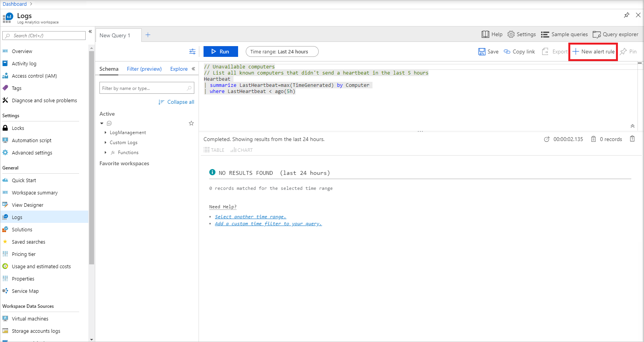The width and height of the screenshot is (644, 342).
Task: Open Logs Settings gear
Action: (x=521, y=34)
